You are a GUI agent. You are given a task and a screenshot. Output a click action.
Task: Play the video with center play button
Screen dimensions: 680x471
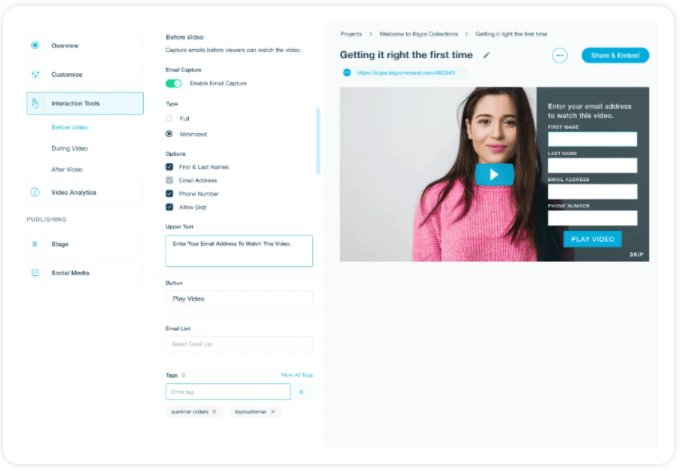(494, 174)
